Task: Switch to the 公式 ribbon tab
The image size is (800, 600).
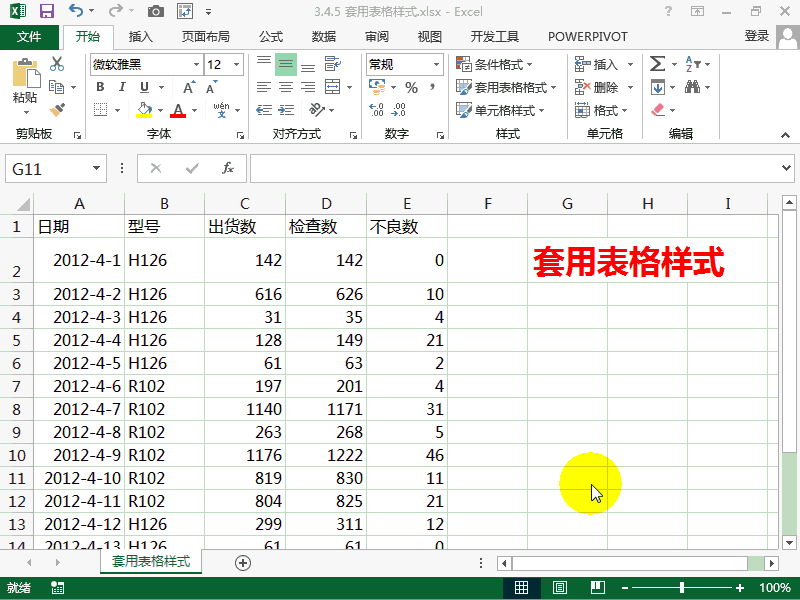Action: coord(270,37)
